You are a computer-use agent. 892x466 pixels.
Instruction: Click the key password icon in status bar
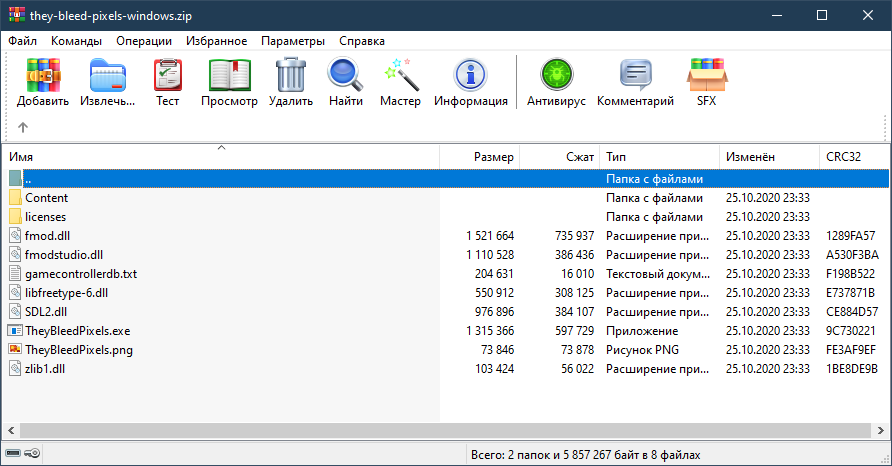(32, 453)
